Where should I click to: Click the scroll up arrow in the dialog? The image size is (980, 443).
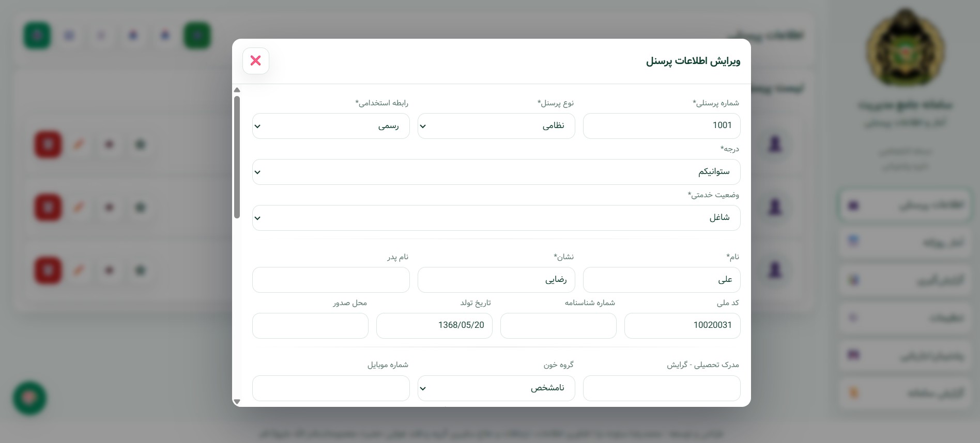pos(237,90)
